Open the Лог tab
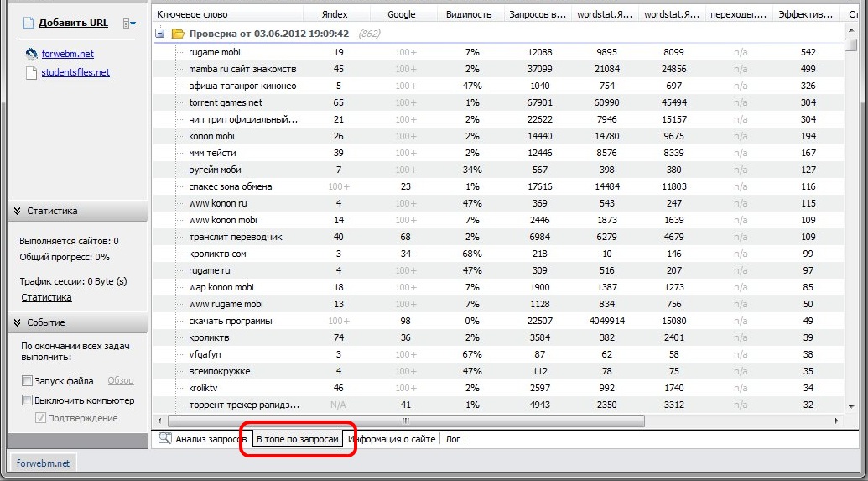The width and height of the screenshot is (868, 481). pyautogui.click(x=453, y=439)
